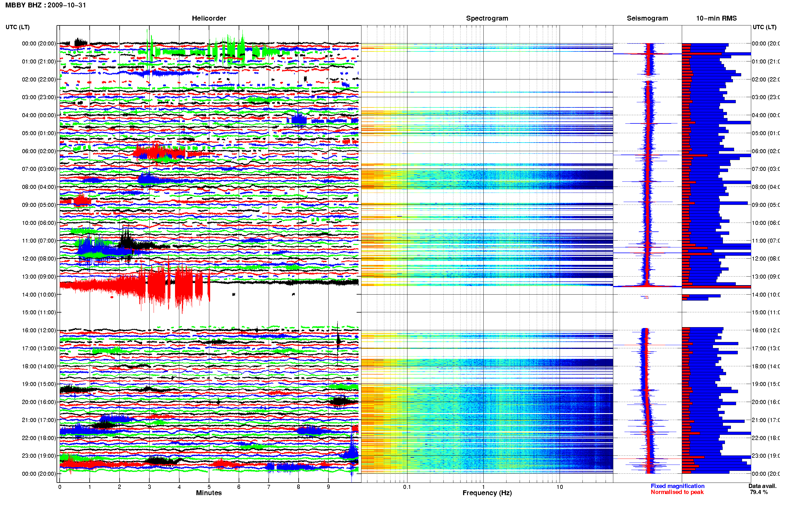Click the left '08:00 (04:00)' time label
Screen dimensions: 812x508
[39, 187]
